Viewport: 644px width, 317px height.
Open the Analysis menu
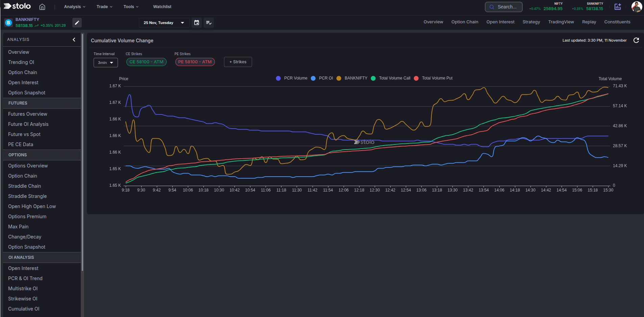pos(74,6)
